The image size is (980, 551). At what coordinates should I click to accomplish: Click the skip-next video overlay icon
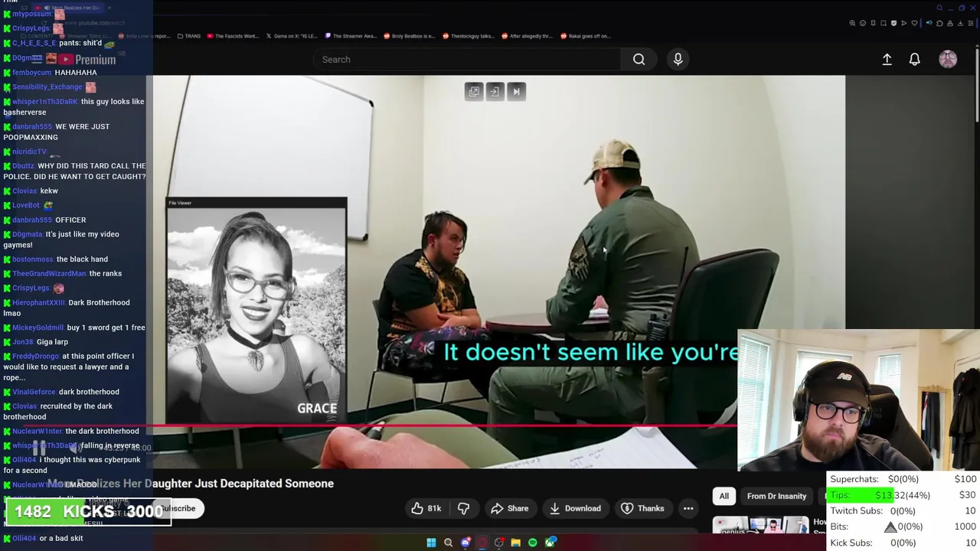tap(516, 92)
